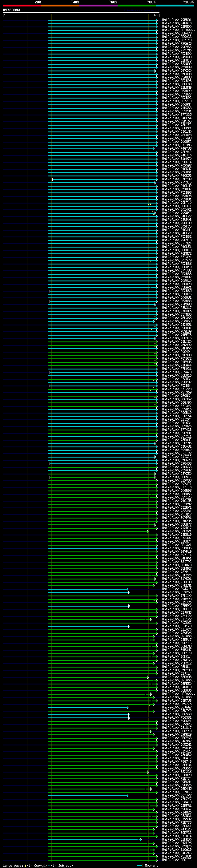Select the UniRef100_A8SNC1 label
The image size is (197, 868).
[x=177, y=816]
